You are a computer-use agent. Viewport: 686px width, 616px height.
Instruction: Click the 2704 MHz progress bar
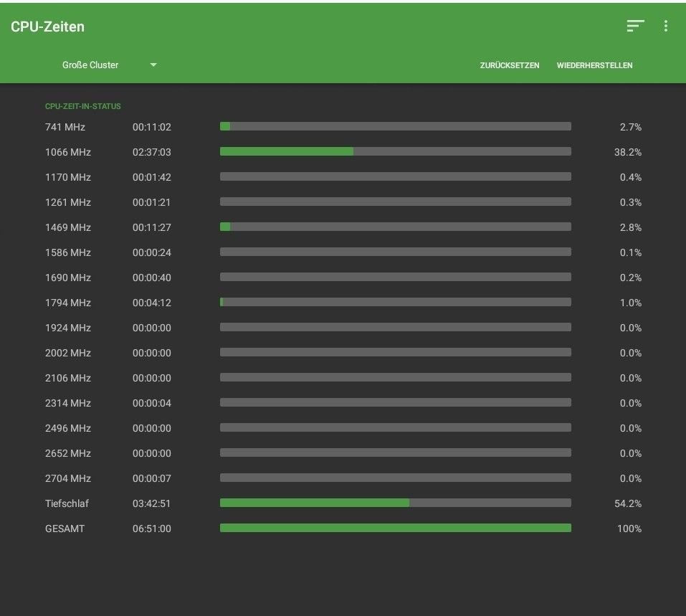[396, 478]
